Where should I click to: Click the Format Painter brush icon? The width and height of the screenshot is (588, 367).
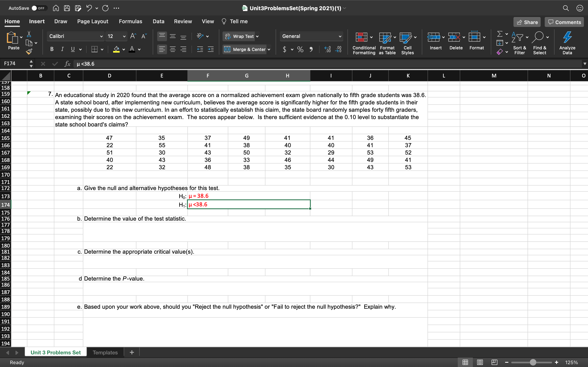click(29, 51)
